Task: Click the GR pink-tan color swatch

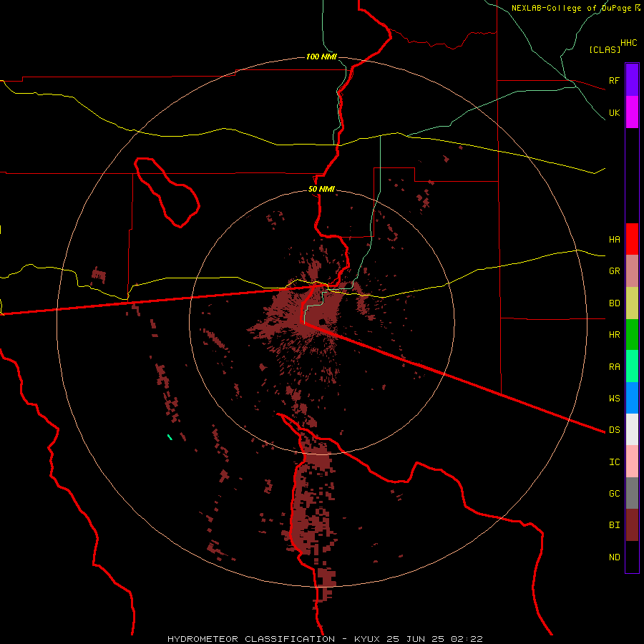Action: [x=632, y=271]
